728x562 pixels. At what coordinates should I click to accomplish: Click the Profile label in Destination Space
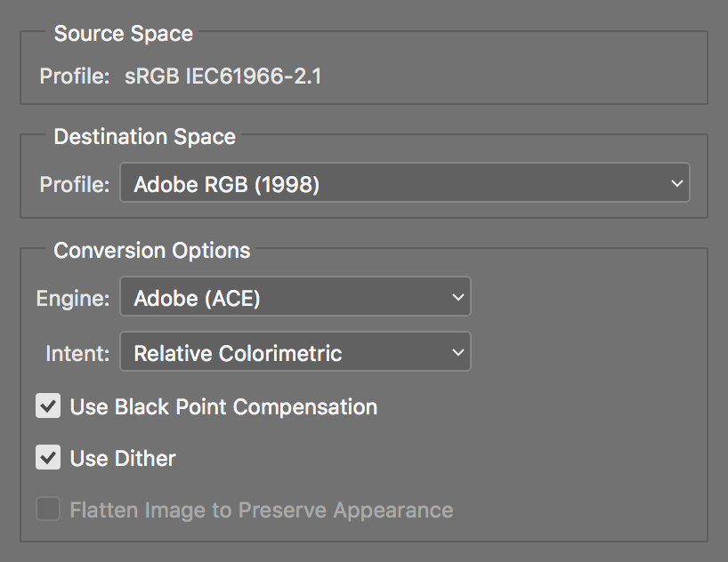(x=75, y=185)
